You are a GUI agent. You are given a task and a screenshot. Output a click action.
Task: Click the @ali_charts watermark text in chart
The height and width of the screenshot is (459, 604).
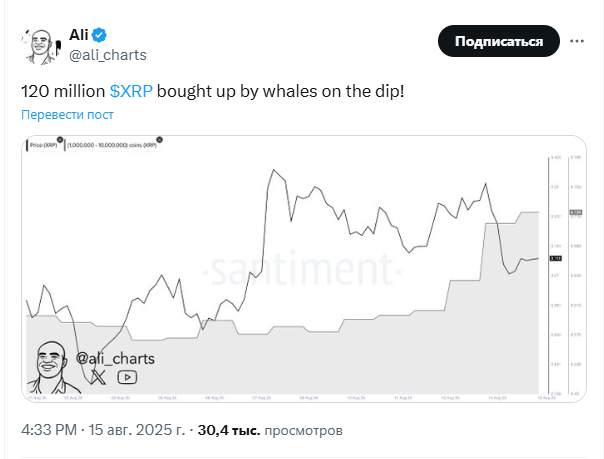pos(112,357)
